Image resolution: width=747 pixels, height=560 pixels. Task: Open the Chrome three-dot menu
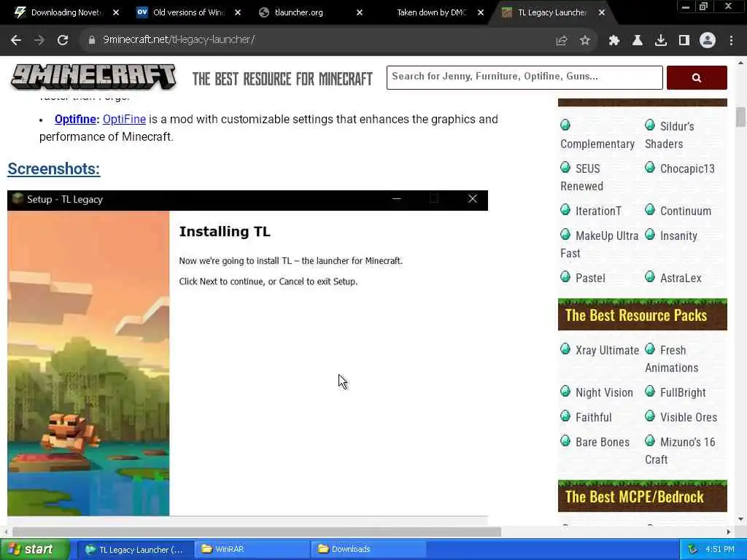click(x=731, y=41)
